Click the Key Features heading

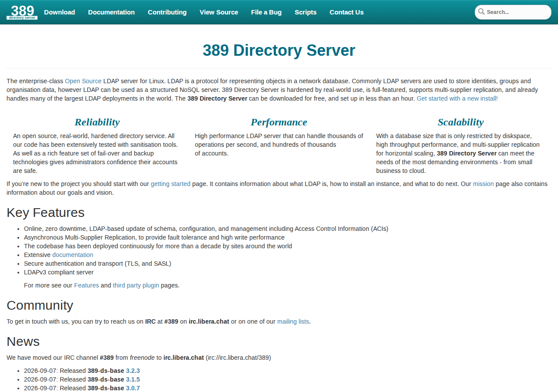[x=45, y=213]
